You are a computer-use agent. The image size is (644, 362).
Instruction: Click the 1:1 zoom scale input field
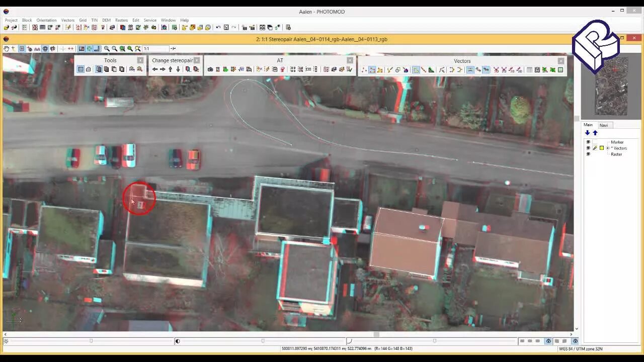click(155, 49)
